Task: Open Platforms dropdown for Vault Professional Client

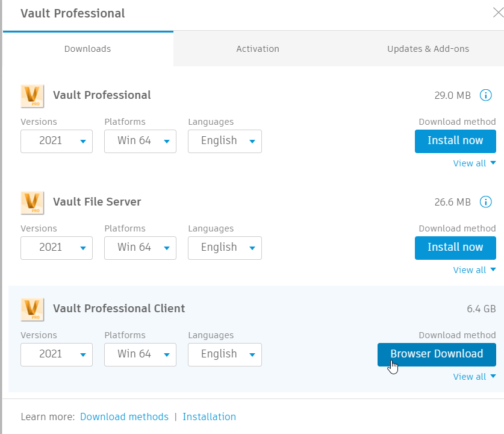Action: 140,354
